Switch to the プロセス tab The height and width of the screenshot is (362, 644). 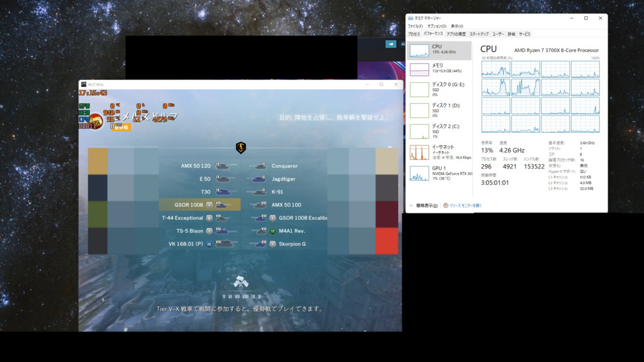tap(414, 34)
